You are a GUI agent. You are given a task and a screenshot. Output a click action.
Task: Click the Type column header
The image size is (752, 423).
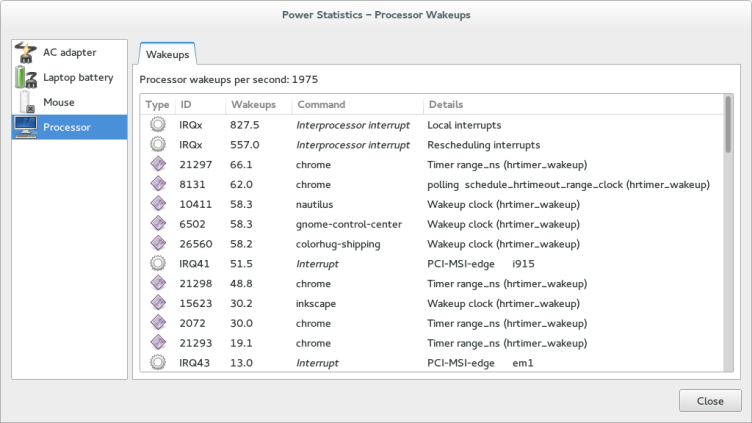157,105
